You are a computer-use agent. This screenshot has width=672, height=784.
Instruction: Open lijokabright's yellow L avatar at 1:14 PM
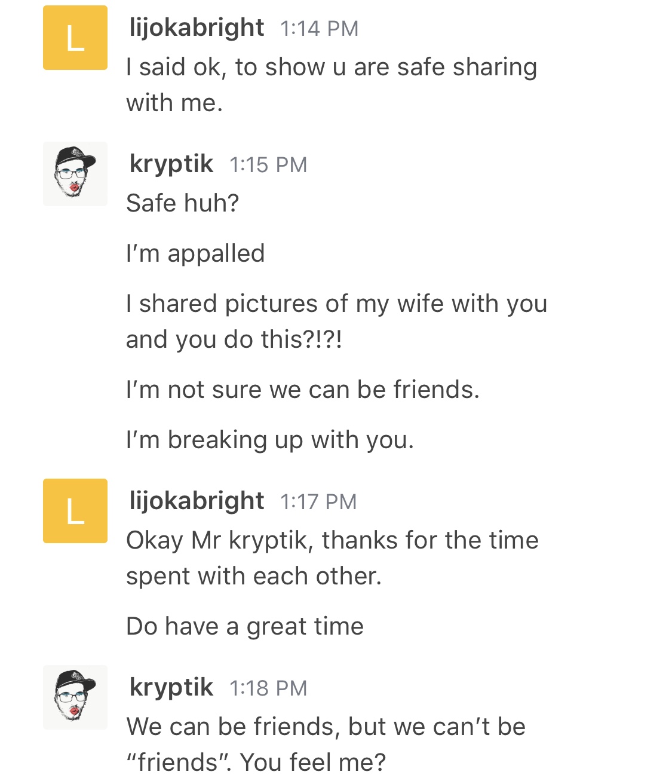coord(75,38)
